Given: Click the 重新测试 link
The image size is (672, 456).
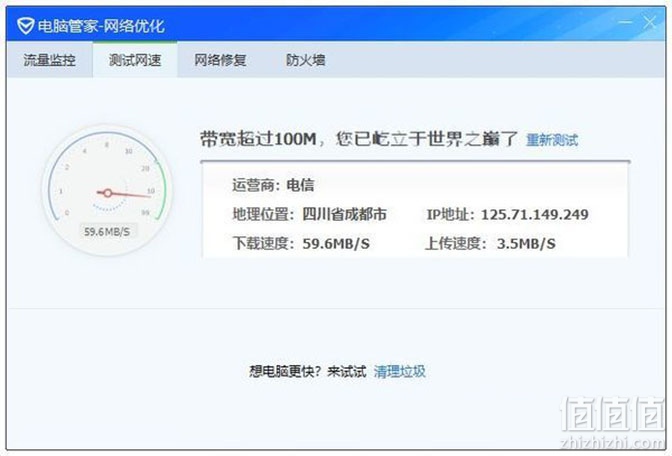Looking at the screenshot, I should 552,140.
